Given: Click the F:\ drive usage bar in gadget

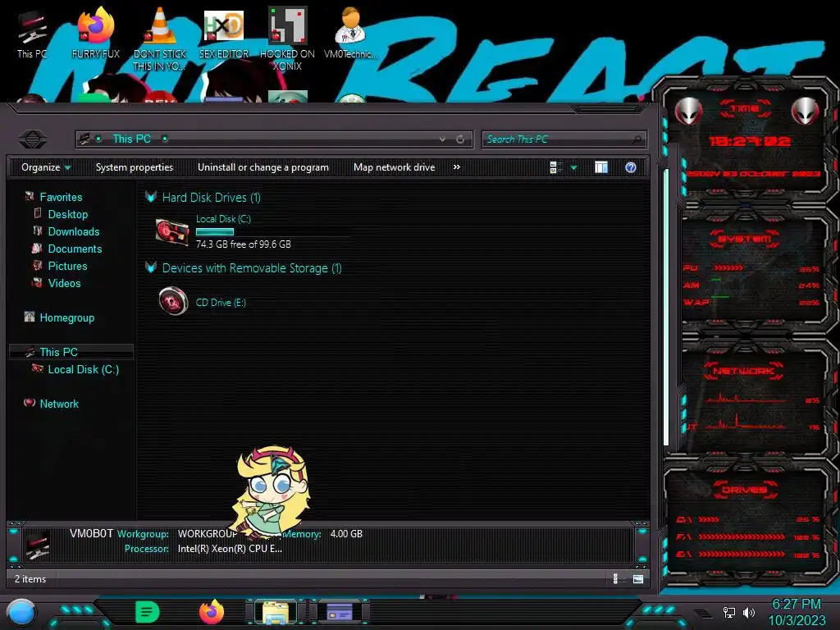Looking at the screenshot, I should 742,536.
